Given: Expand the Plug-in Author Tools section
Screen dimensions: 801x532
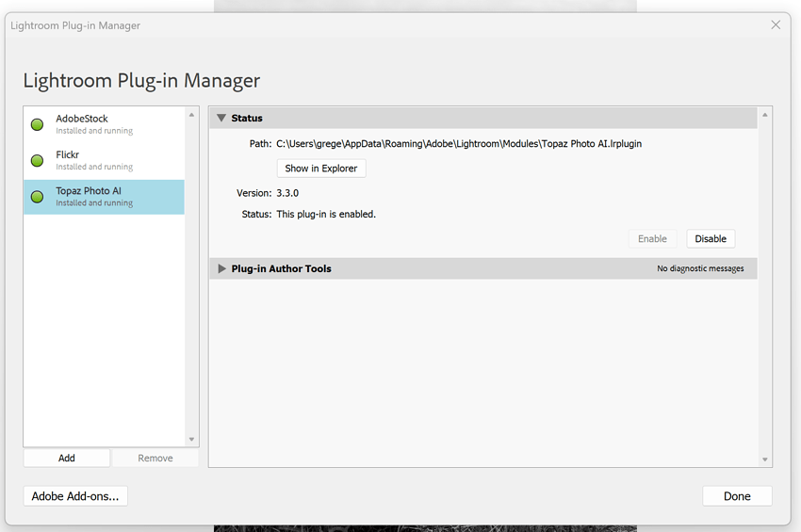Looking at the screenshot, I should pos(222,268).
